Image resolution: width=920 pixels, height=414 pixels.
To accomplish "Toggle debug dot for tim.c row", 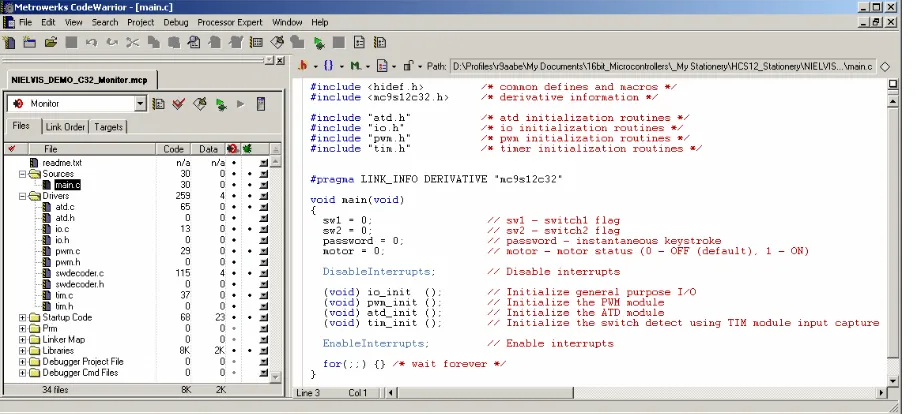I will (x=249, y=296).
